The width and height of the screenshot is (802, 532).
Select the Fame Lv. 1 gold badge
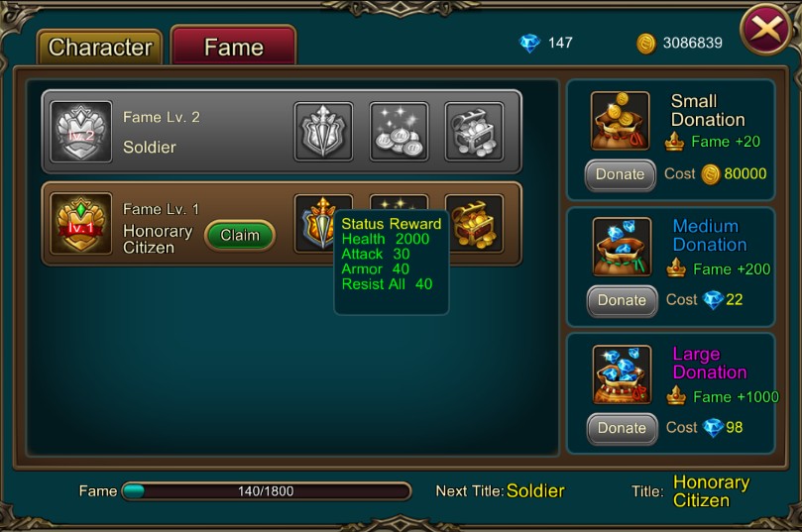pos(81,224)
